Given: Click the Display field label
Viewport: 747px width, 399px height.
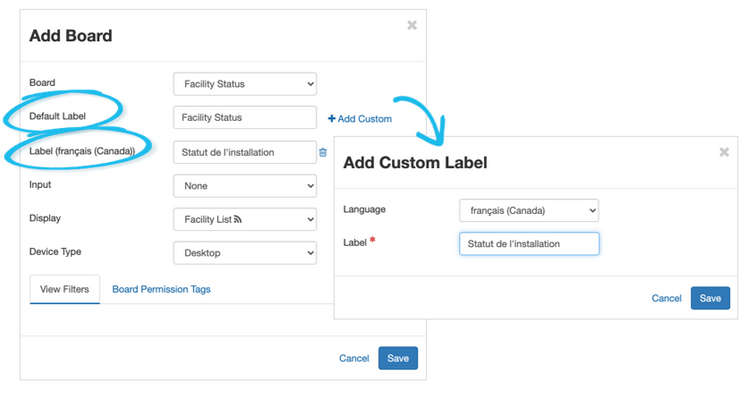Looking at the screenshot, I should [x=45, y=218].
